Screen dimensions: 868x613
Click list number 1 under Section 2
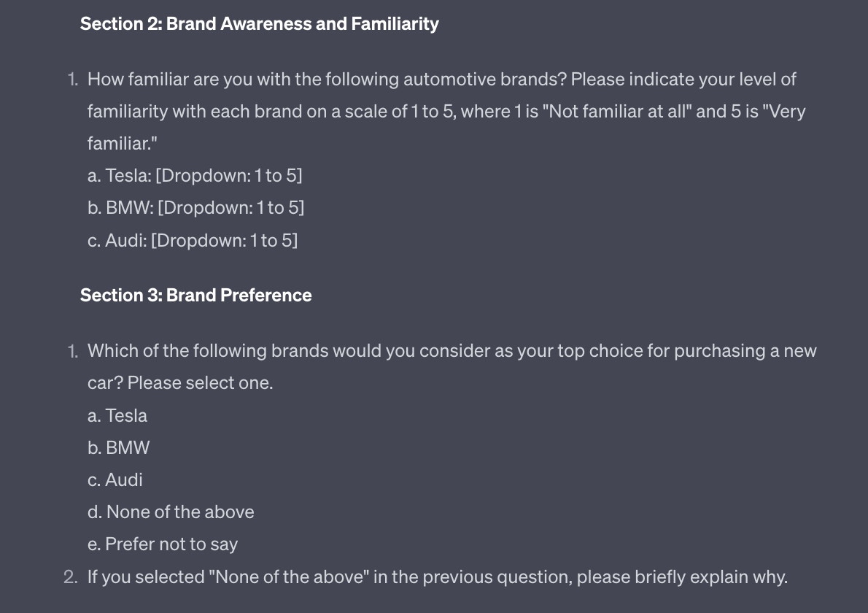72,80
